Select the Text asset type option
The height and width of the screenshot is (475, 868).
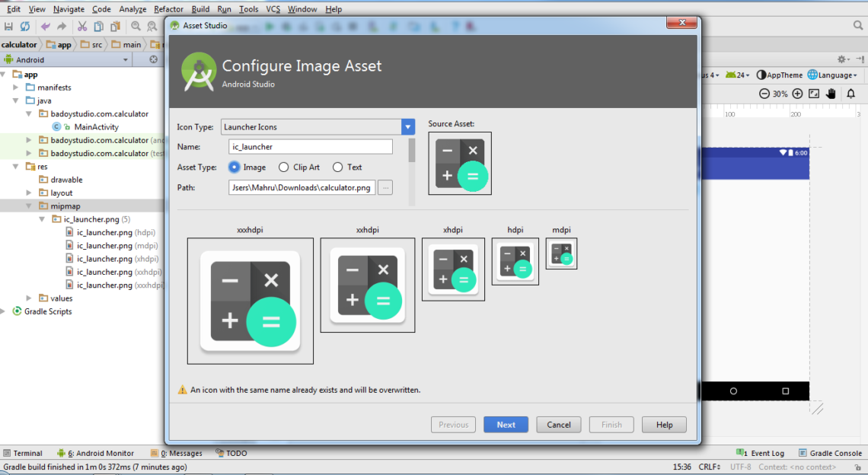pos(338,167)
